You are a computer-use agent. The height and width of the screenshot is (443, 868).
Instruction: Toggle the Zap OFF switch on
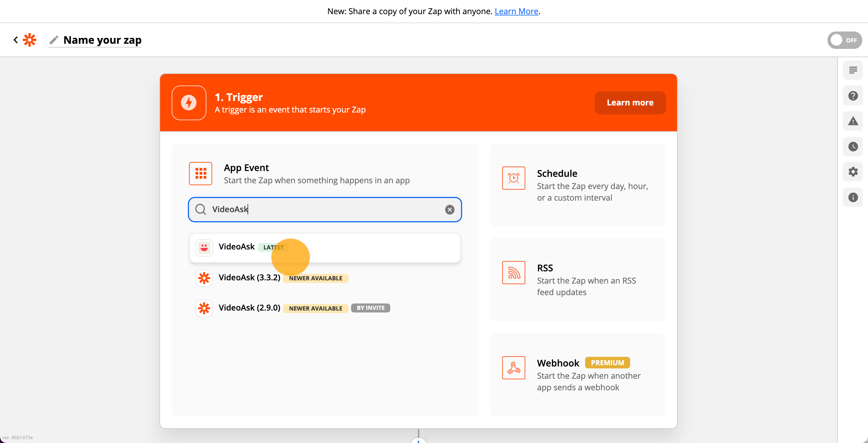[x=845, y=40]
